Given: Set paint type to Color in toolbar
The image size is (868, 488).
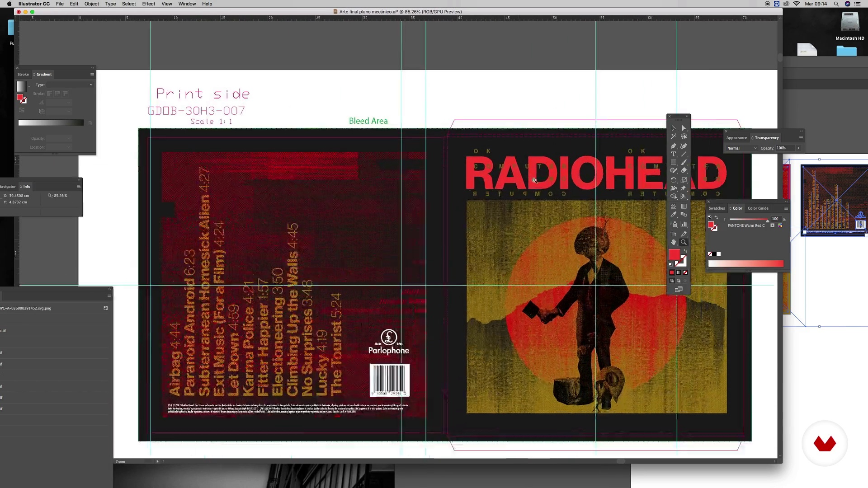Looking at the screenshot, I should coord(672,272).
